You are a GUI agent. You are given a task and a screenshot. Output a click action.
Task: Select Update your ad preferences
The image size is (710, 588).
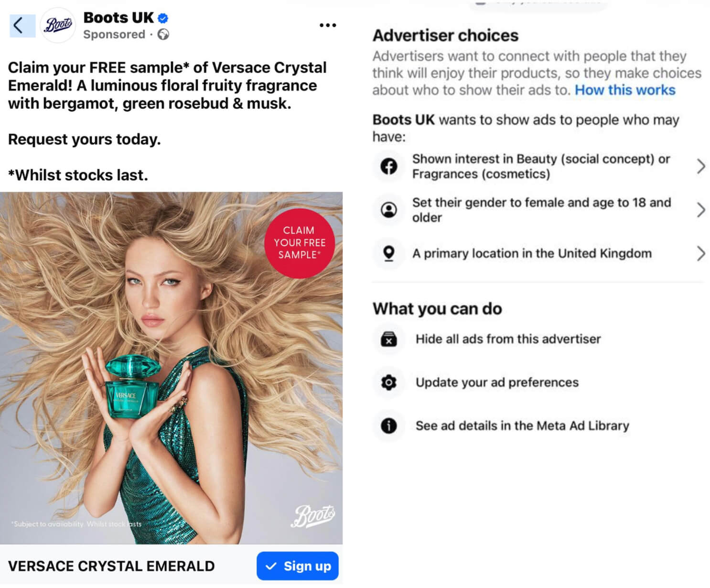coord(497,382)
